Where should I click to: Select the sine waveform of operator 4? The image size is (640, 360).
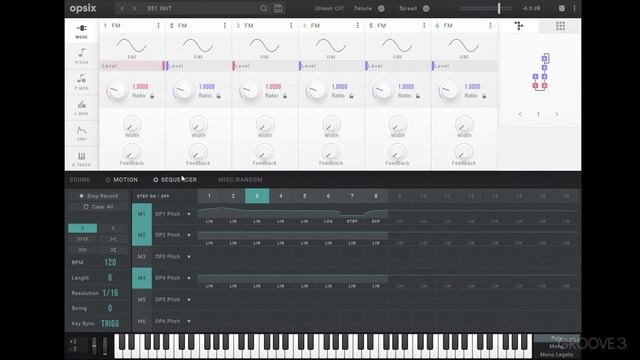coord(331,46)
